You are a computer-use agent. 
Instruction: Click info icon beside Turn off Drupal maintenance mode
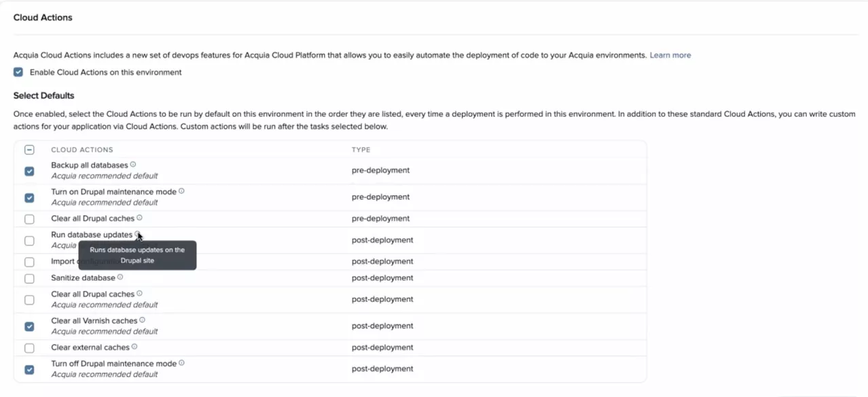tap(181, 363)
